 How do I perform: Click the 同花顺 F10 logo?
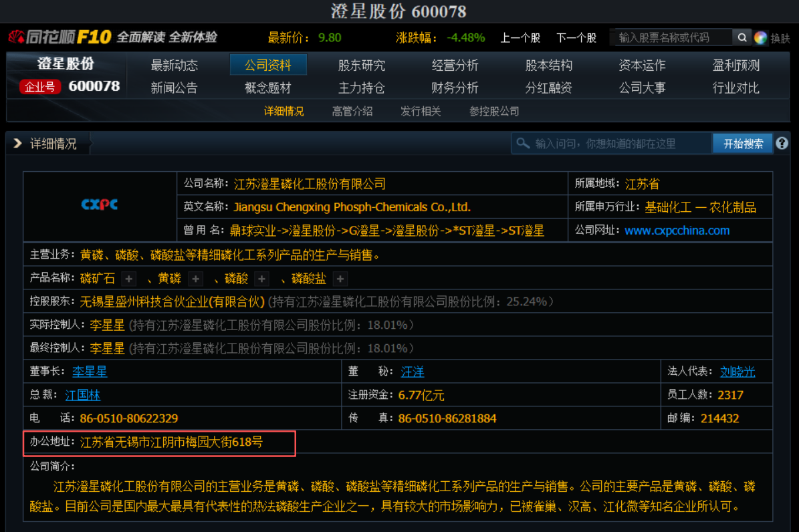coord(60,37)
